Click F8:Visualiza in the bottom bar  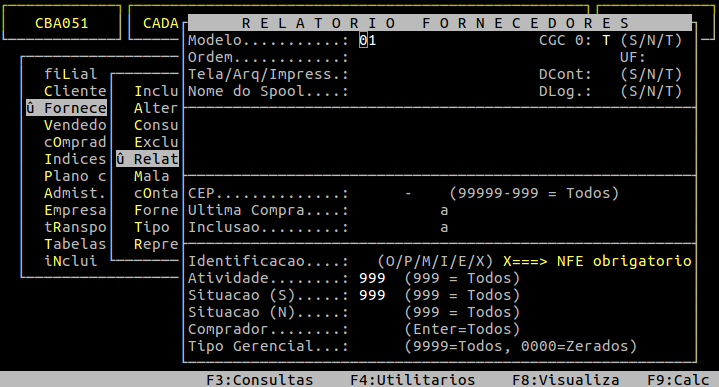coord(566,380)
